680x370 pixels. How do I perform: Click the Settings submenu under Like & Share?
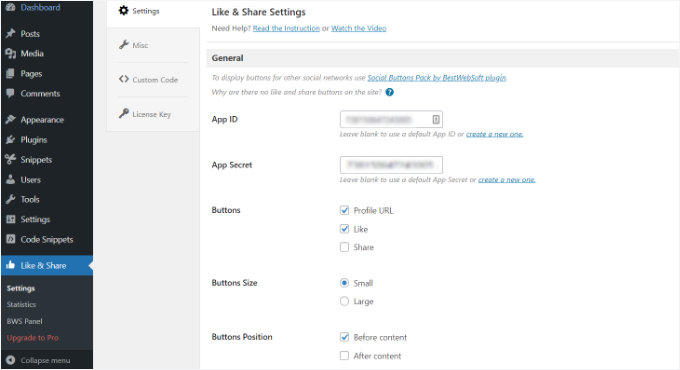pos(21,288)
